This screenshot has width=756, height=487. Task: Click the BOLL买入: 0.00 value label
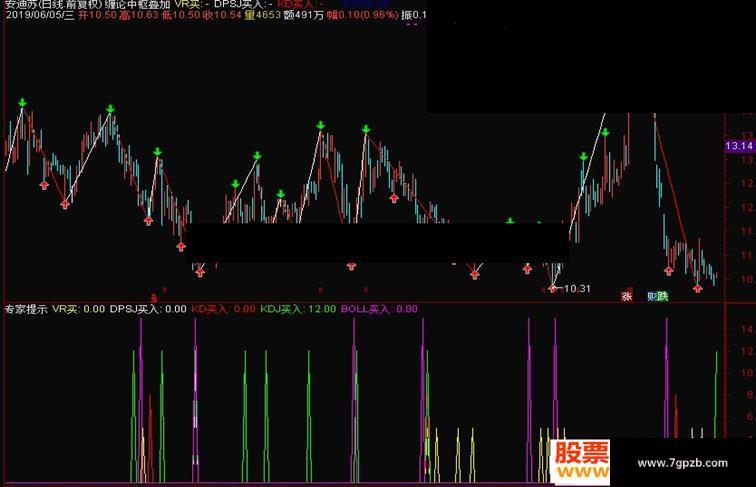[379, 309]
